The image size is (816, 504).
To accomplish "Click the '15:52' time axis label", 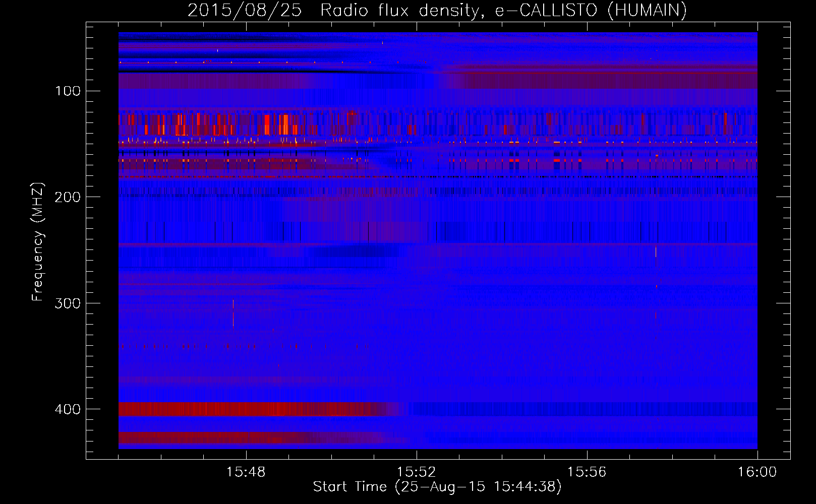I will (x=416, y=472).
